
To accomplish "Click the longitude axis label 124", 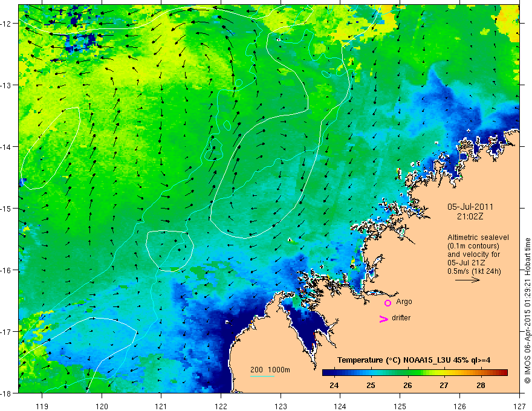I will 340,406.
